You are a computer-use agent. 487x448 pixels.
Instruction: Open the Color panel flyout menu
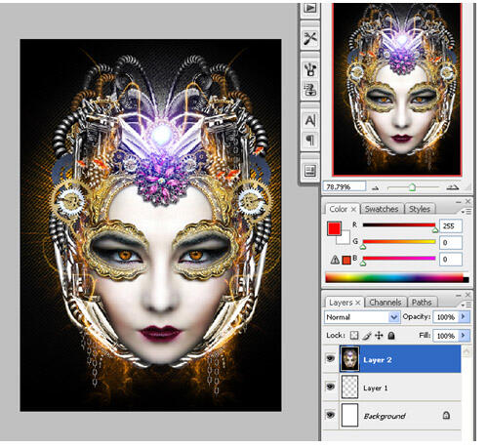point(466,212)
